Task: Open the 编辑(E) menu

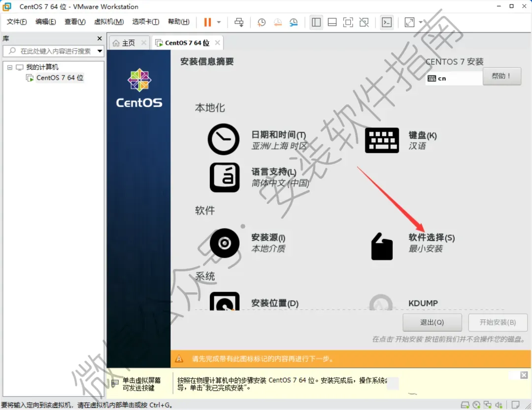Action: (x=45, y=22)
